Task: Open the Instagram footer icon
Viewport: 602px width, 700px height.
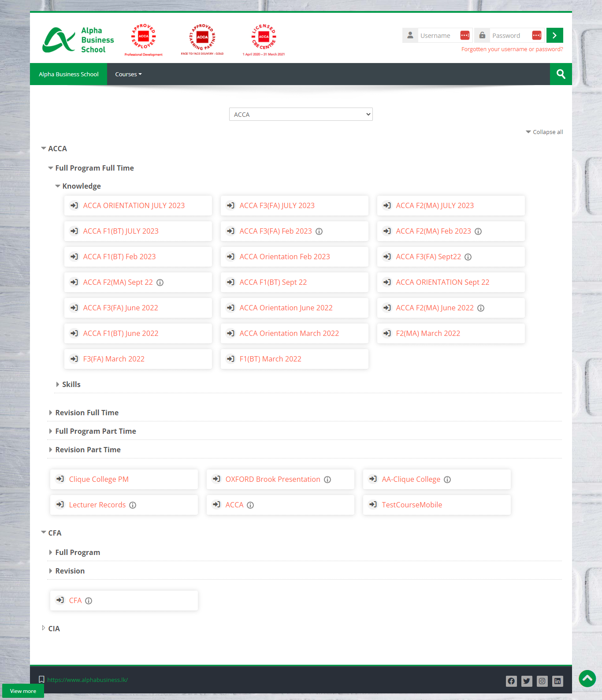Action: [x=542, y=681]
